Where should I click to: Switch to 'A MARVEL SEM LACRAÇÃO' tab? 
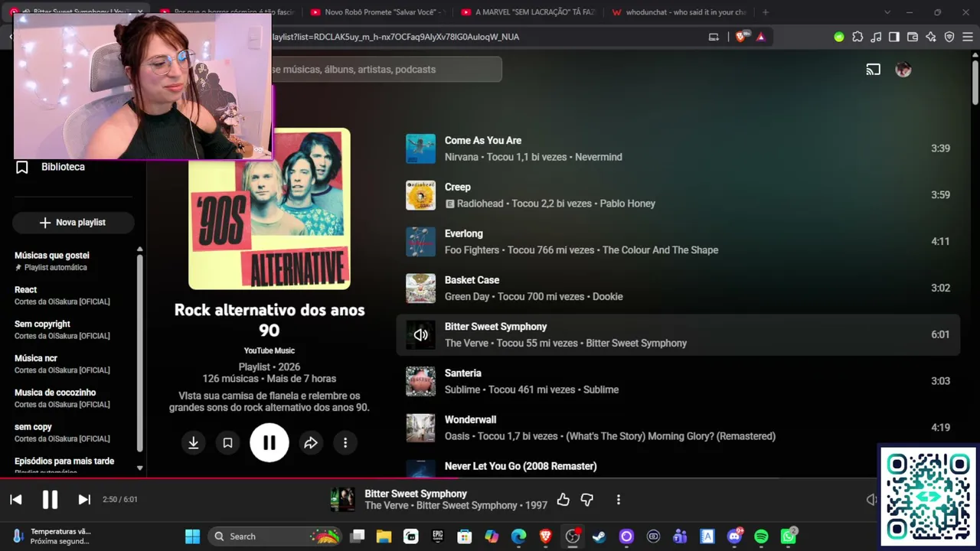coord(527,12)
